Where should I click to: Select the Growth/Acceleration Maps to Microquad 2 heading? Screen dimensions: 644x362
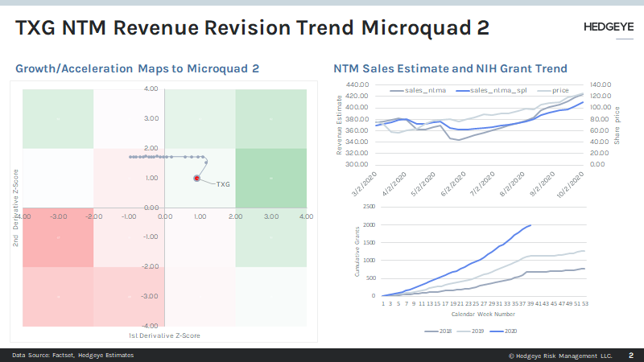[137, 68]
